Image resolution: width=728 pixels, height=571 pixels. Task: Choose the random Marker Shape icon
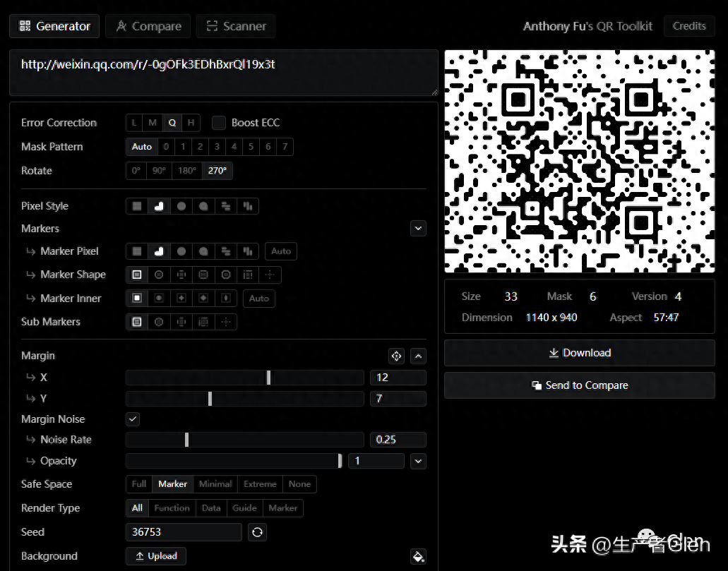coord(248,275)
